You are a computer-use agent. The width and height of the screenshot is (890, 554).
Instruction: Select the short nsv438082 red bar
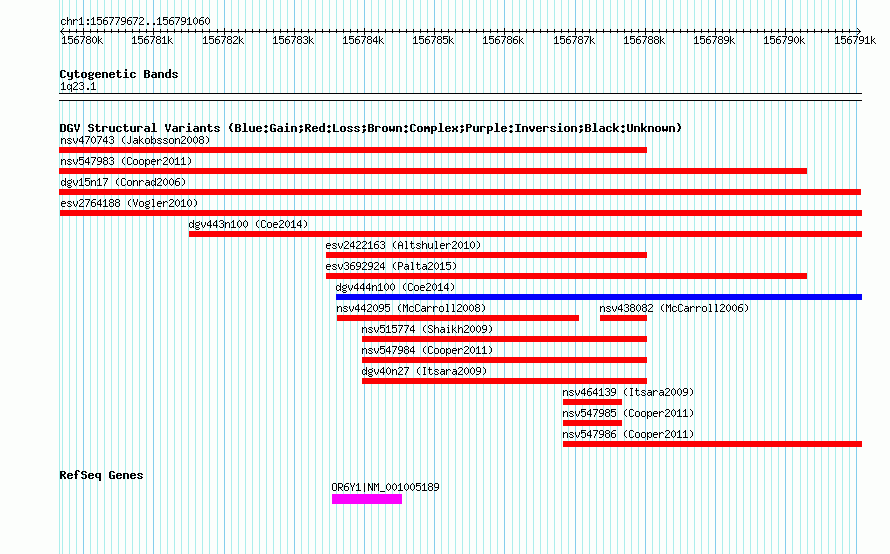pos(623,318)
